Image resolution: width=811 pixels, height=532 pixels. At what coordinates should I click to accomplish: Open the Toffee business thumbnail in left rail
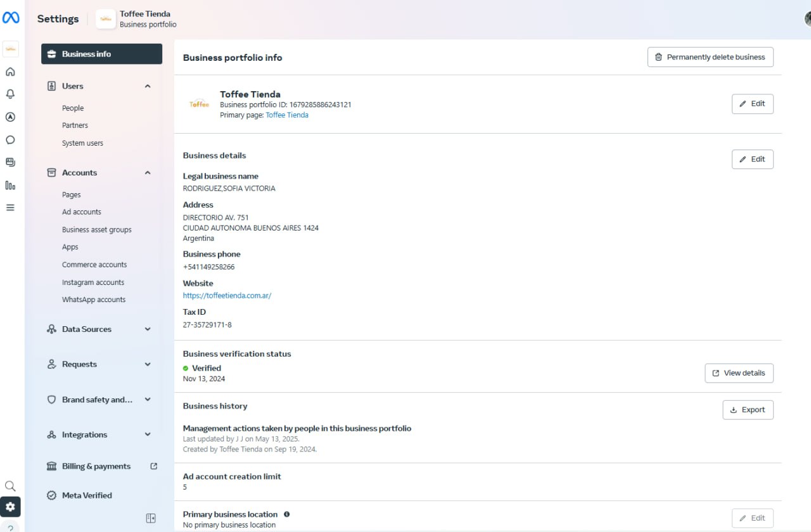pos(11,49)
